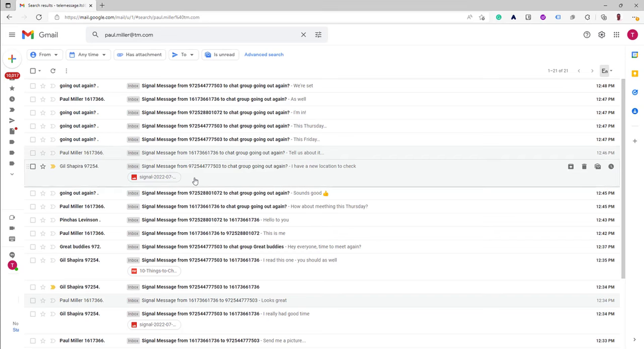Select the checkbox for the Pinchas Levinson email
Image resolution: width=644 pixels, height=349 pixels.
[x=33, y=220]
